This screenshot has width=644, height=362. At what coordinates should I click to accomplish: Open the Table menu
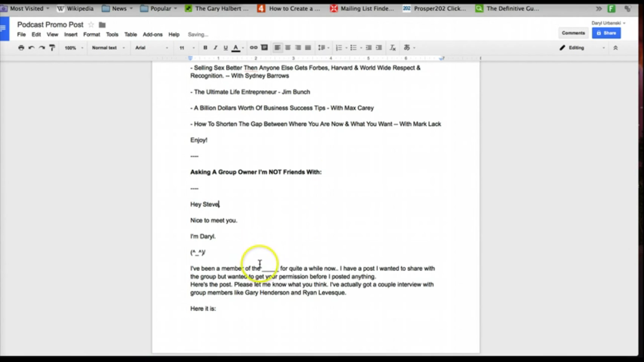tap(131, 34)
